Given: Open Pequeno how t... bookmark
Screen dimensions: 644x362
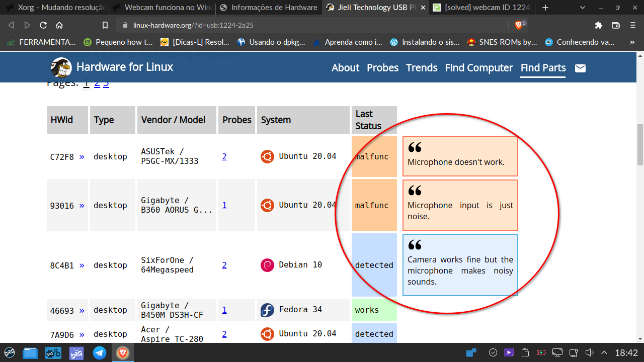Looking at the screenshot, I should pyautogui.click(x=118, y=42).
